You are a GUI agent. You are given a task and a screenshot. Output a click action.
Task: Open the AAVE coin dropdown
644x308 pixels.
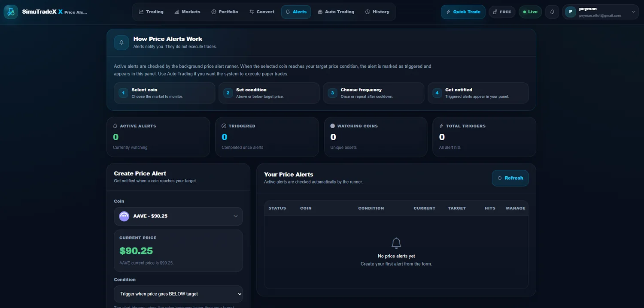178,216
